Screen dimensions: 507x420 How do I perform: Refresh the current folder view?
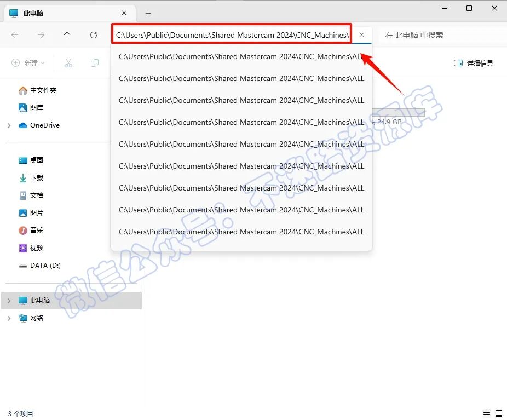94,35
